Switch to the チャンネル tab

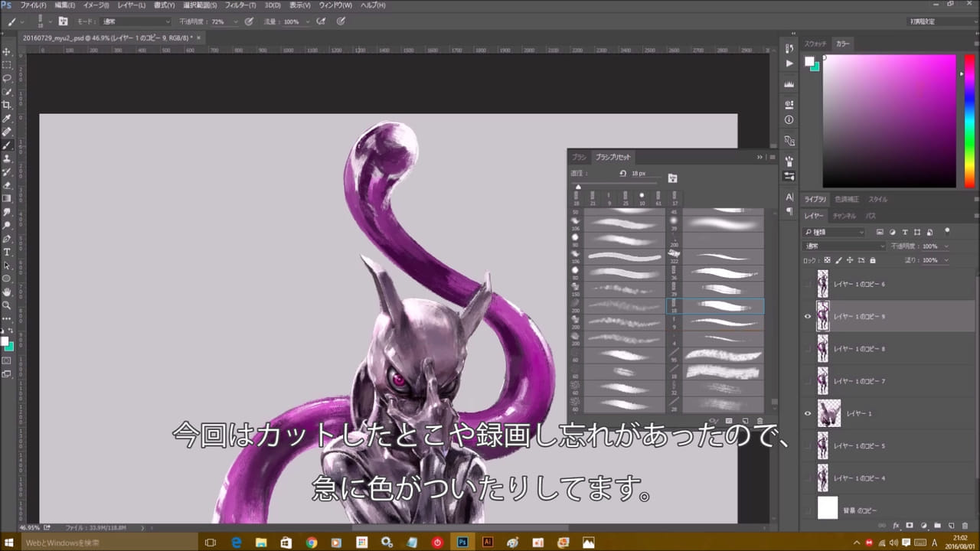tap(844, 216)
